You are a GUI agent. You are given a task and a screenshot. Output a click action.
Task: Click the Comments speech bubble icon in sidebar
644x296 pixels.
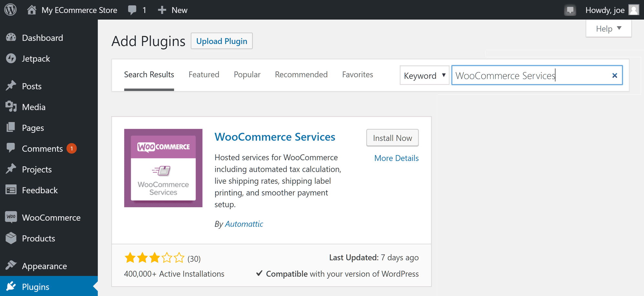pos(11,148)
